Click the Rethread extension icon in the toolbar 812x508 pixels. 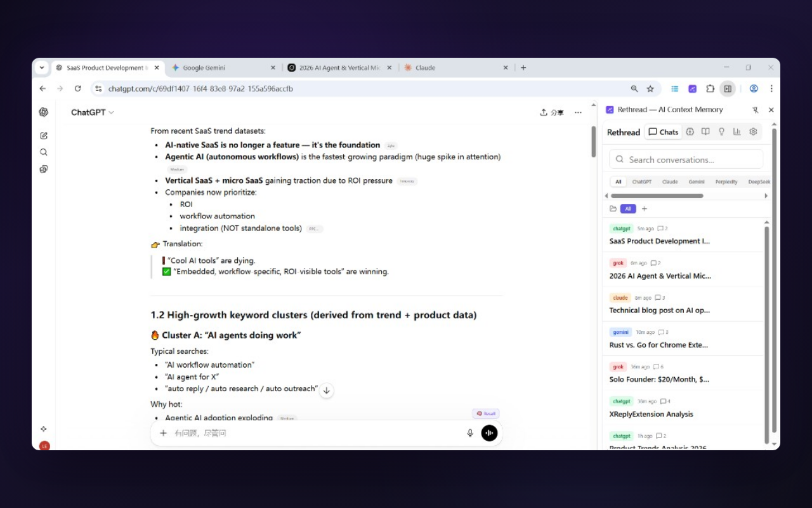click(693, 89)
